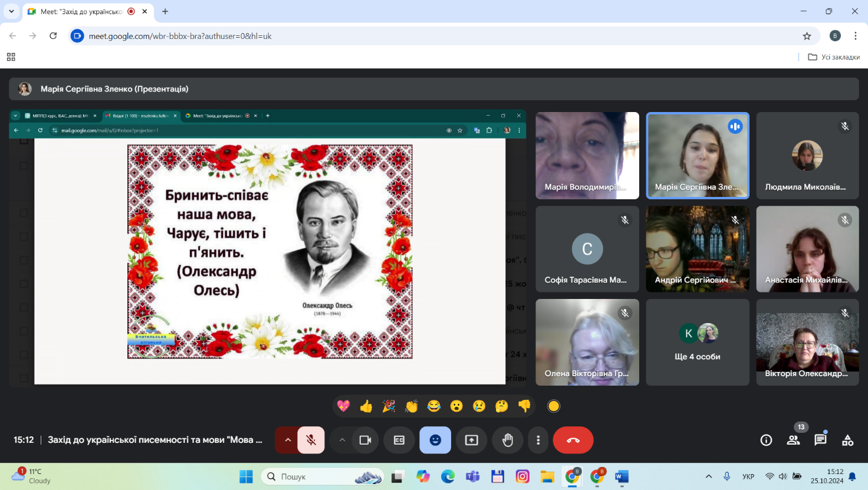Image resolution: width=868 pixels, height=490 pixels.
Task: Expand audio settings arrow beside microphone
Action: point(288,440)
